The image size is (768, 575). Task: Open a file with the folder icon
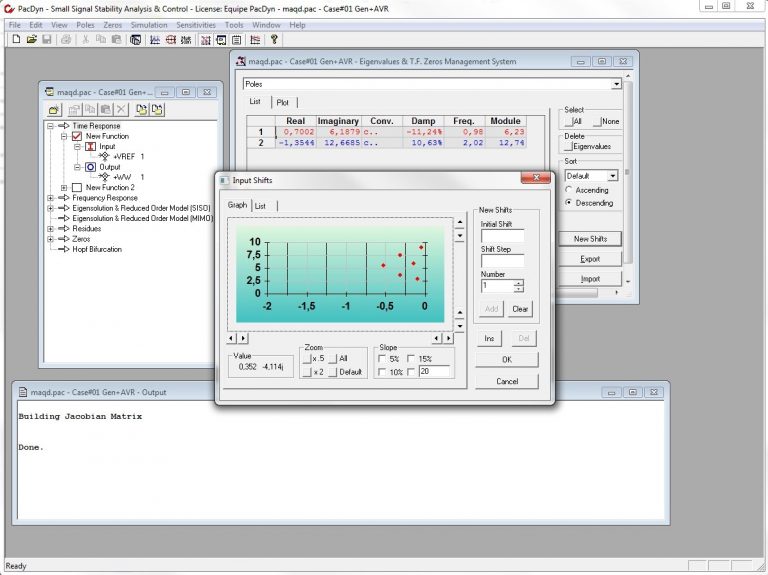(32, 40)
